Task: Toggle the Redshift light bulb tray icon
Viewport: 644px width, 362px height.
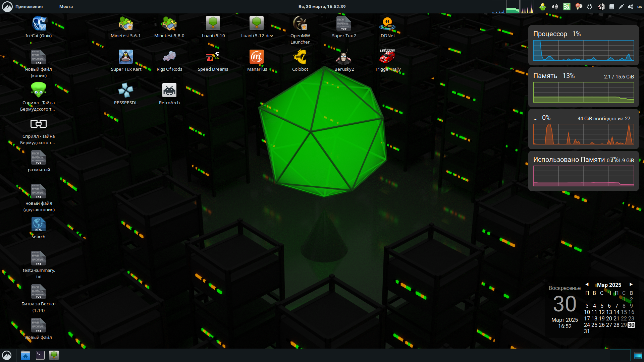Action: (x=578, y=7)
